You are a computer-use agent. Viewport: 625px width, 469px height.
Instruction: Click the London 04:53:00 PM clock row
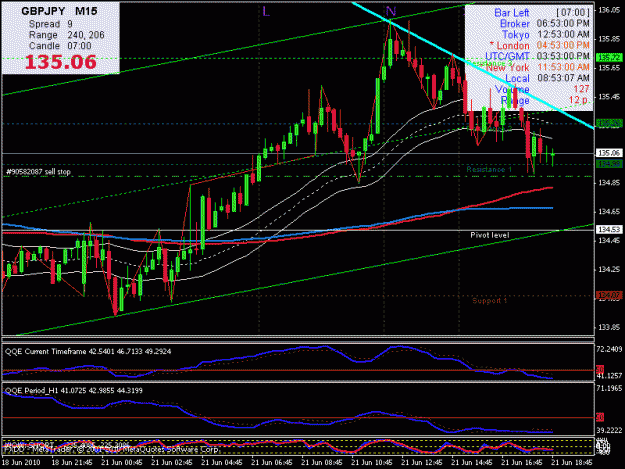(539, 45)
